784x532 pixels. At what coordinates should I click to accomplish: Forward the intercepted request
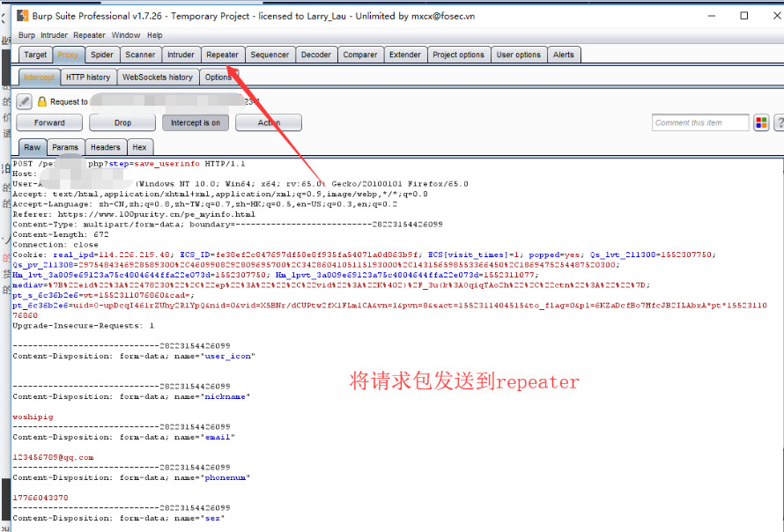(49, 122)
